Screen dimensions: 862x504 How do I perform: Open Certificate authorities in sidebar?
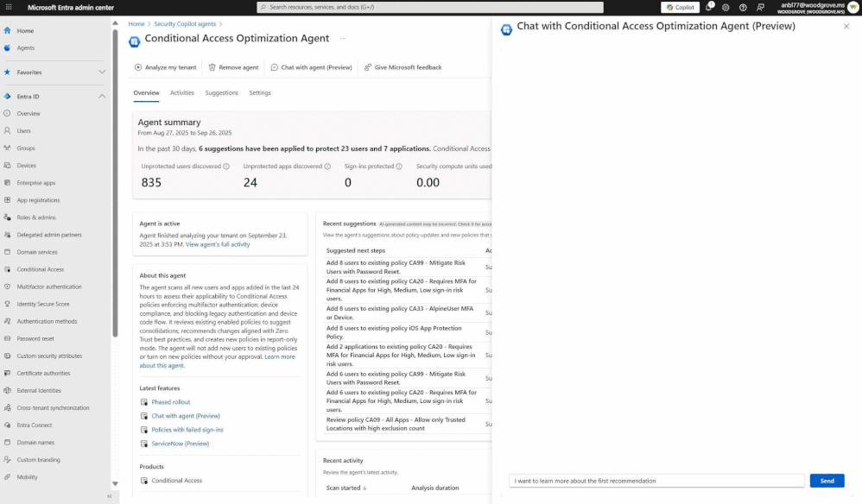43,374
